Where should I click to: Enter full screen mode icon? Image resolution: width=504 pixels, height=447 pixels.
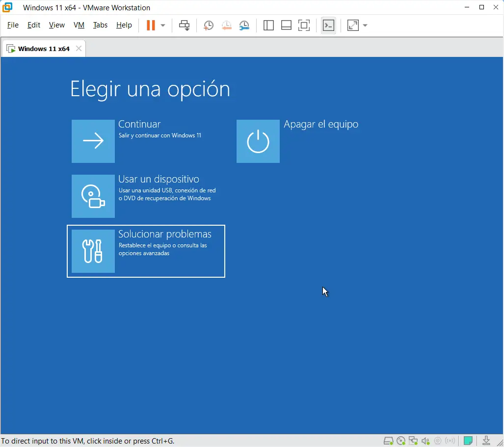pyautogui.click(x=304, y=26)
